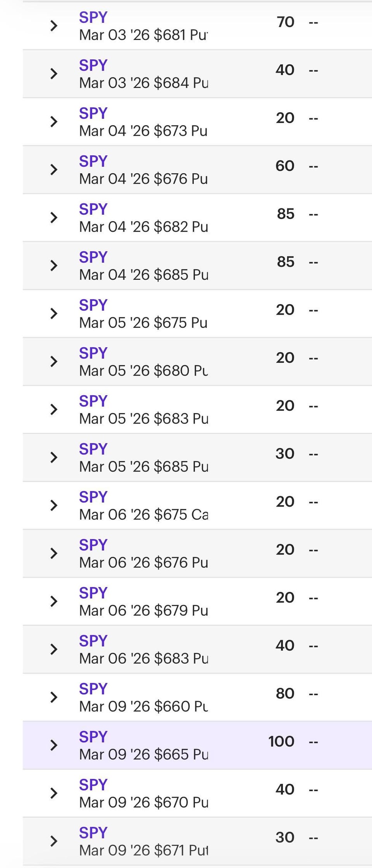Image resolution: width=372 pixels, height=868 pixels.
Task: Open SPY link in Mar 05 $683 row
Action: pyautogui.click(x=93, y=401)
